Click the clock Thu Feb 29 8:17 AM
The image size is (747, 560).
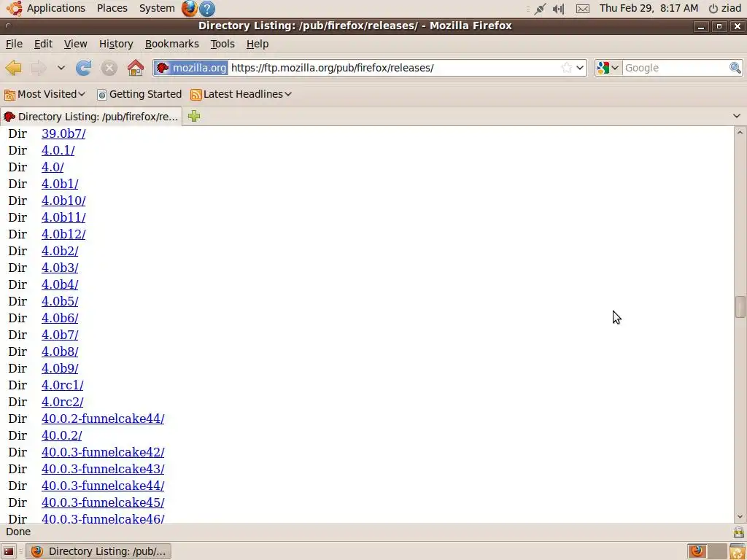[x=649, y=8]
